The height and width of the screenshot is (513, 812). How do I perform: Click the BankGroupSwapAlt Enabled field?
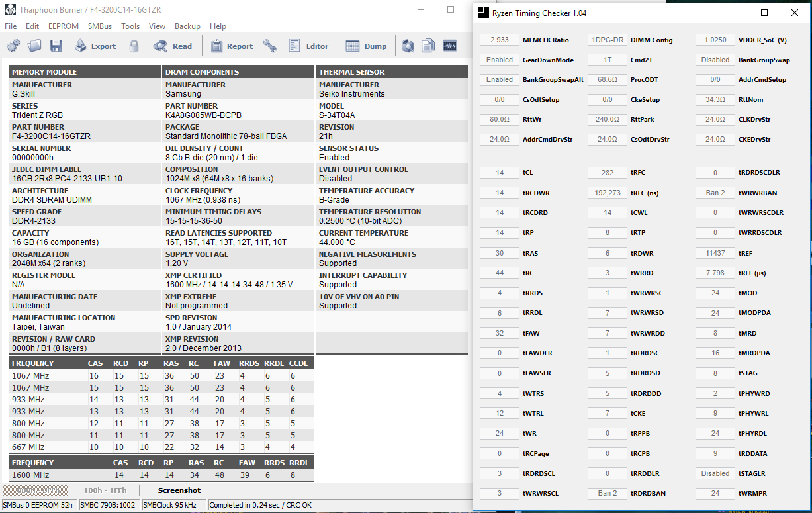click(500, 79)
